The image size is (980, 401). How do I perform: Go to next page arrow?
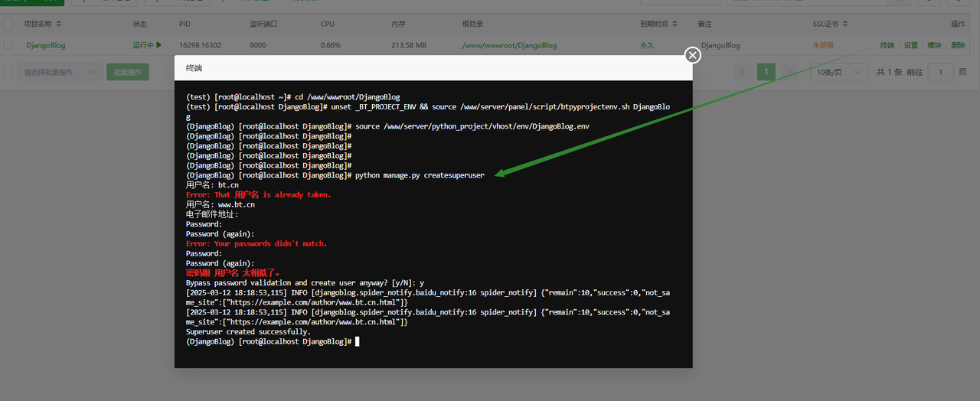click(x=790, y=72)
